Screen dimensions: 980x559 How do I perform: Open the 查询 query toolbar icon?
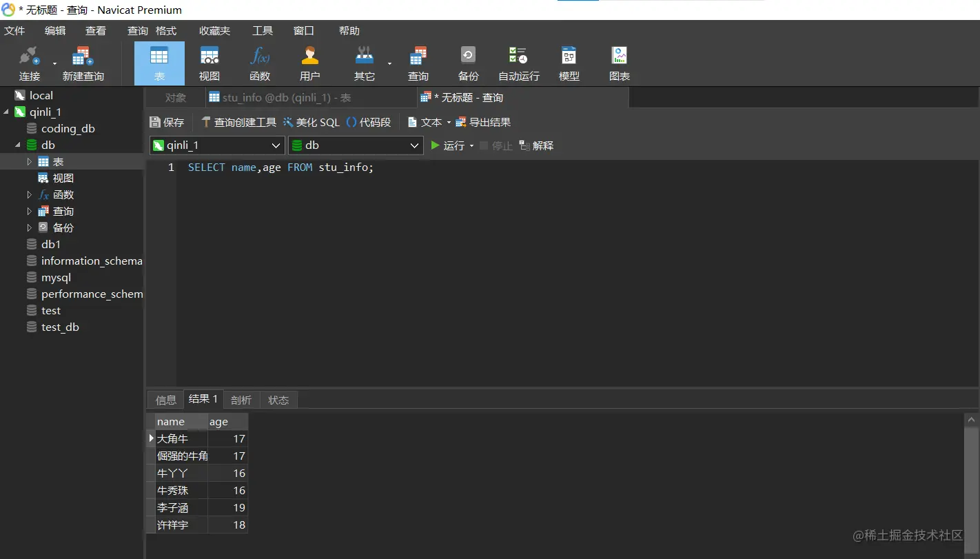pyautogui.click(x=418, y=63)
